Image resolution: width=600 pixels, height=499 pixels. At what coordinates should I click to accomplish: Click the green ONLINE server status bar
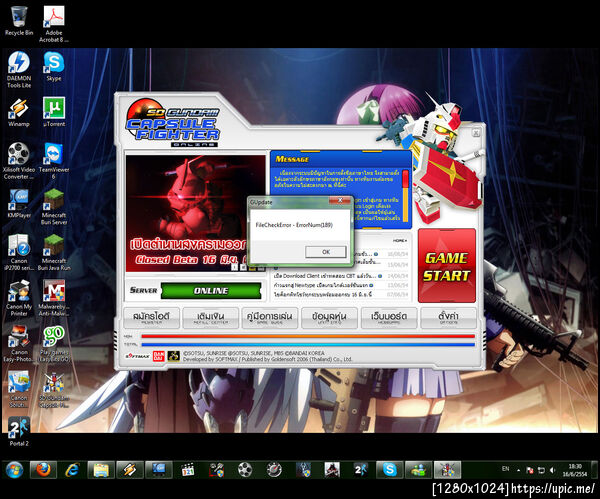tap(211, 290)
